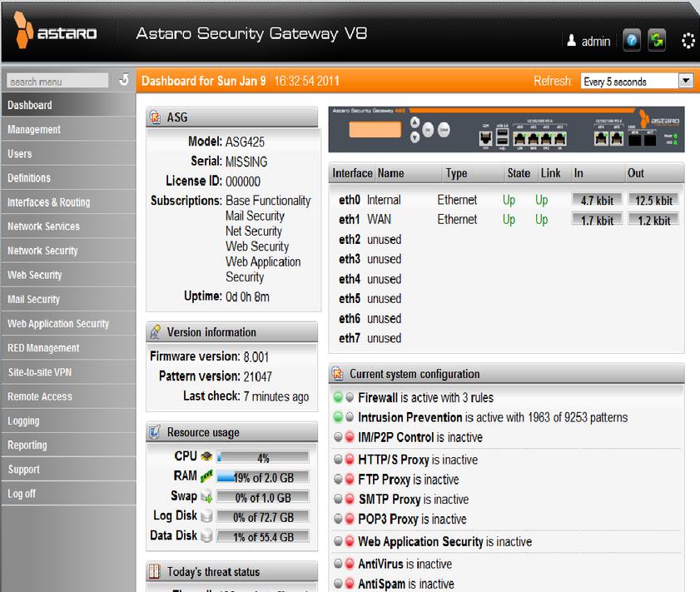Expand the Interfaces & Routing menu

click(x=48, y=202)
